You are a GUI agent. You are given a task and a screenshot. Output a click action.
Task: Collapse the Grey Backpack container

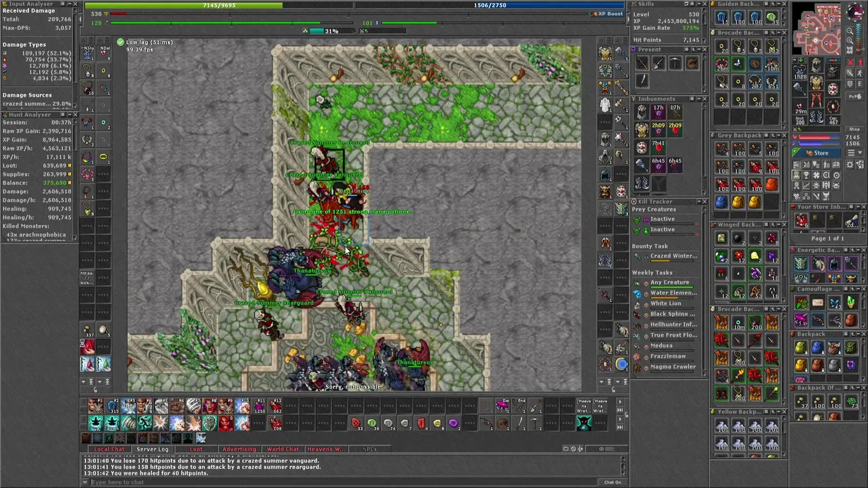click(777, 136)
